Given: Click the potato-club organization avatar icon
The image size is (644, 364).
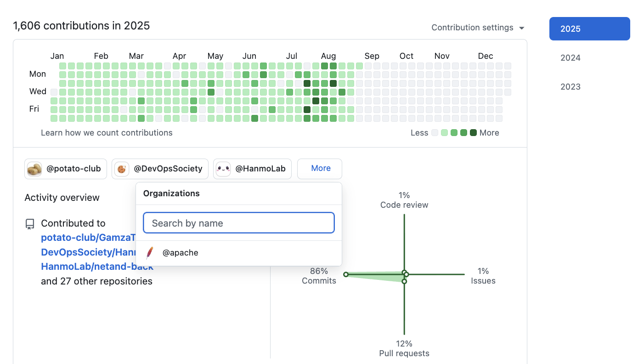Looking at the screenshot, I should coord(34,169).
